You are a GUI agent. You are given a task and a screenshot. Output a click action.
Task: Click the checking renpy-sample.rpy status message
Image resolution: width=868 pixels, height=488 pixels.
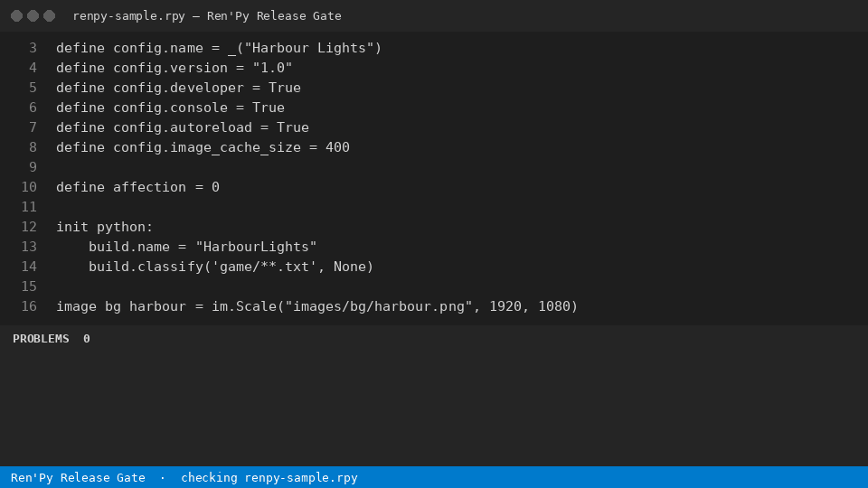click(x=269, y=477)
